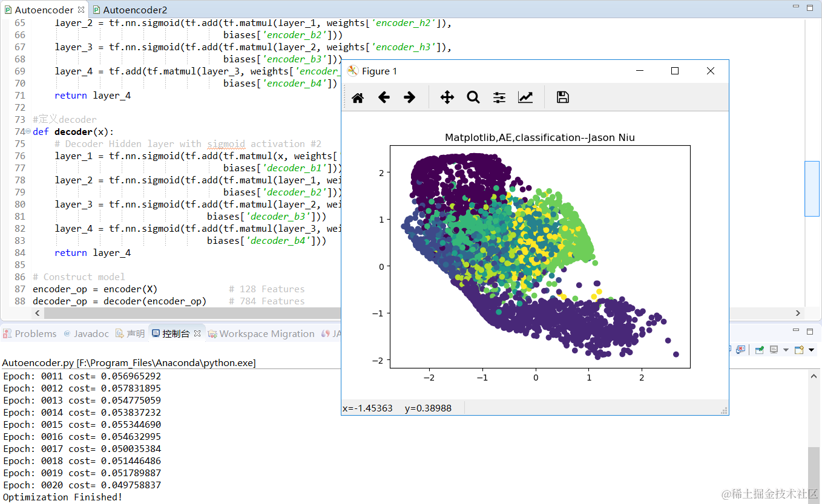The width and height of the screenshot is (822, 504).
Task: Click the console's vertical scrollbar thumb
Action: coord(814,476)
